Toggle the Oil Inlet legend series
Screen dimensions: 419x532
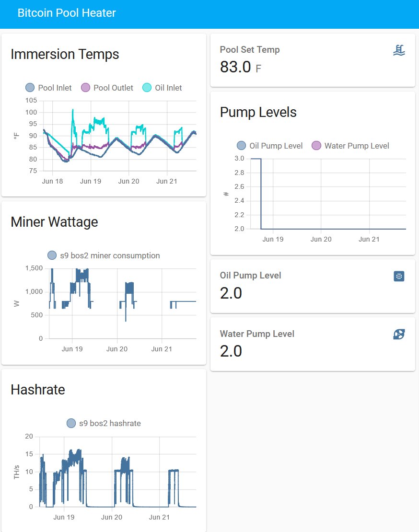pyautogui.click(x=162, y=88)
